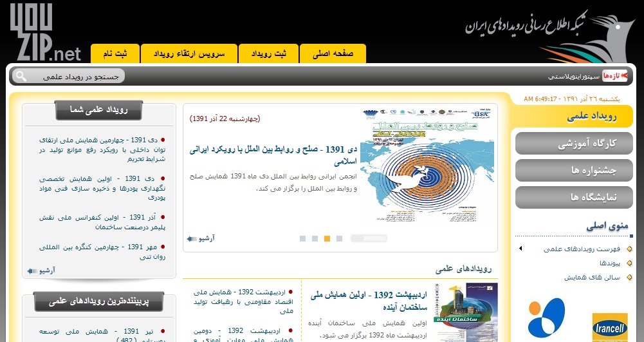Viewport: 644px width, 342px height.
Task: Click the arrow icon beside 'سالن های همایش'
Action: click(630, 278)
